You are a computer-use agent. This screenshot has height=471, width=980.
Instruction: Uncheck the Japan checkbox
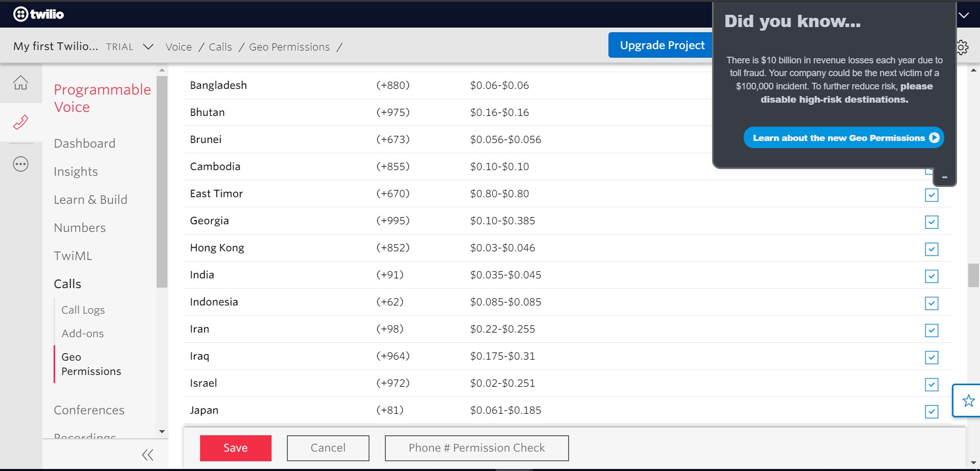[932, 412]
